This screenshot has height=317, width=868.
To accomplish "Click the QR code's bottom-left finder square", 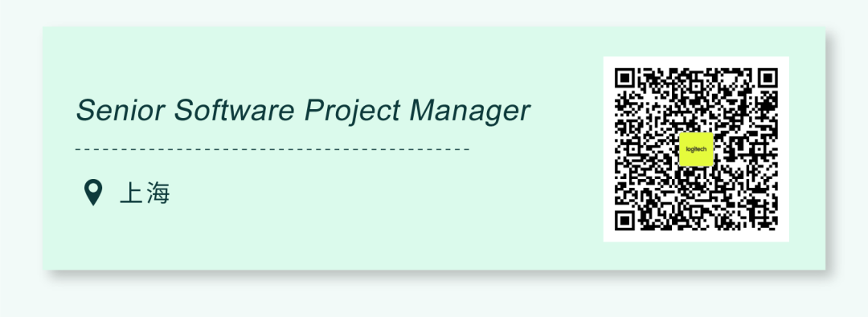I will (x=625, y=220).
